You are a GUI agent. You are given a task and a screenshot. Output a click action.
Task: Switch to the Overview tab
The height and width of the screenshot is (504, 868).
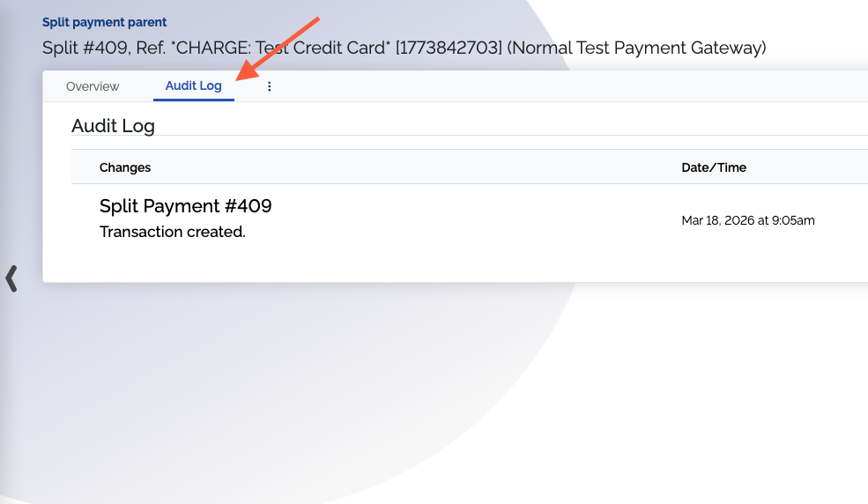point(93,86)
